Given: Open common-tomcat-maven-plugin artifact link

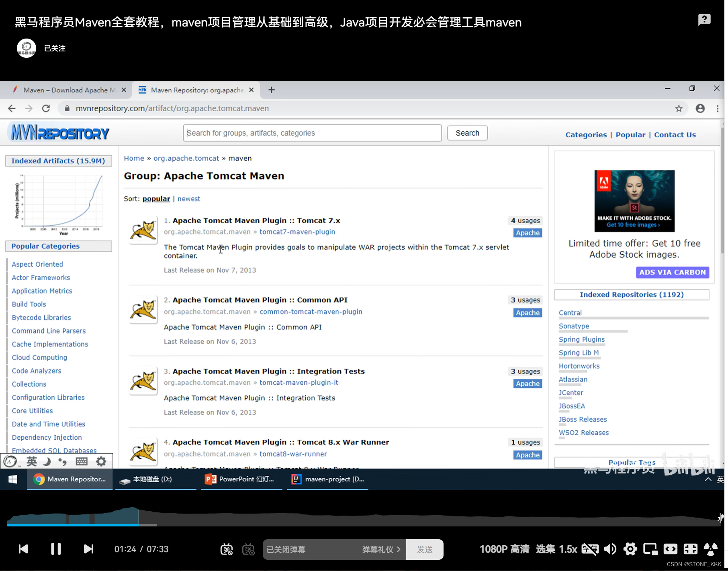Looking at the screenshot, I should click(311, 312).
